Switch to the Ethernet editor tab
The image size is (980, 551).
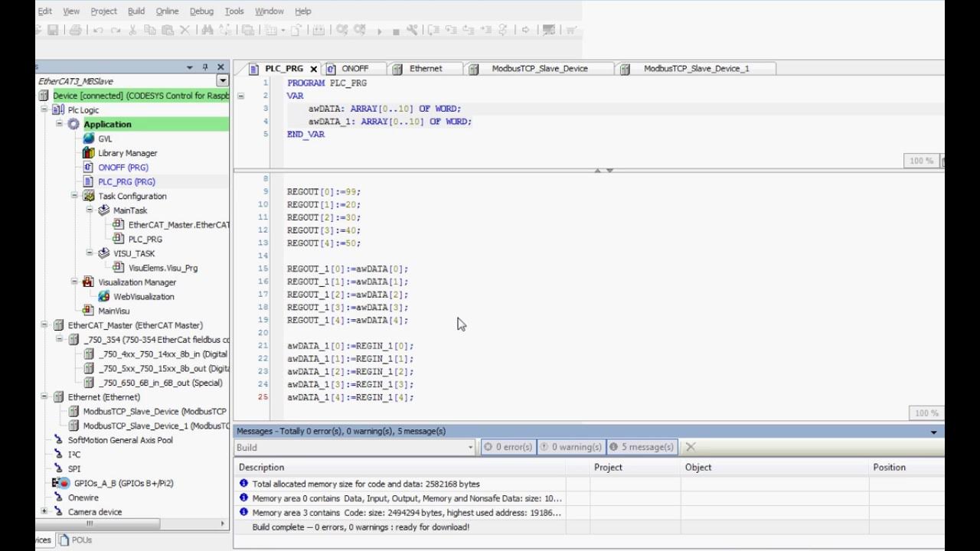point(426,68)
